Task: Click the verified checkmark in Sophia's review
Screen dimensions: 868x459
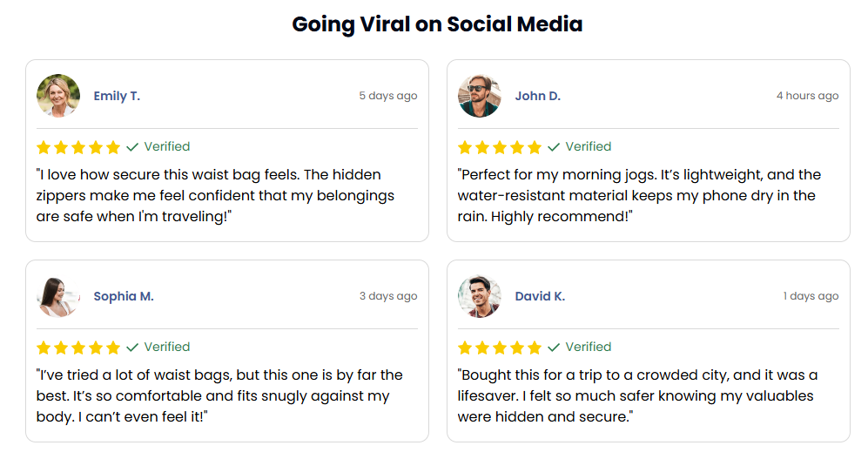Action: [x=132, y=348]
